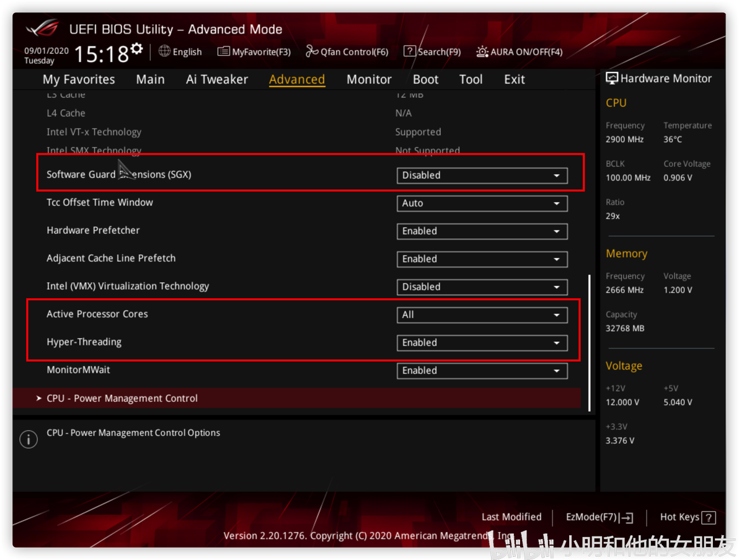The width and height of the screenshot is (739, 560).
Task: Click the MonitorMWait label
Action: pyautogui.click(x=78, y=370)
